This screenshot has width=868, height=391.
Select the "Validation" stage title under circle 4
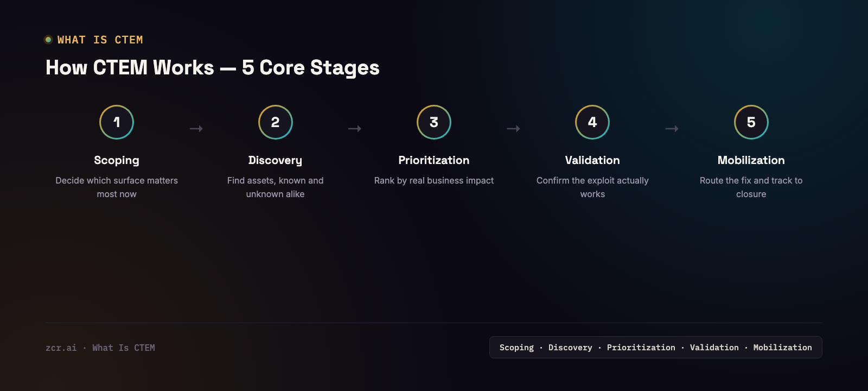coord(592,160)
